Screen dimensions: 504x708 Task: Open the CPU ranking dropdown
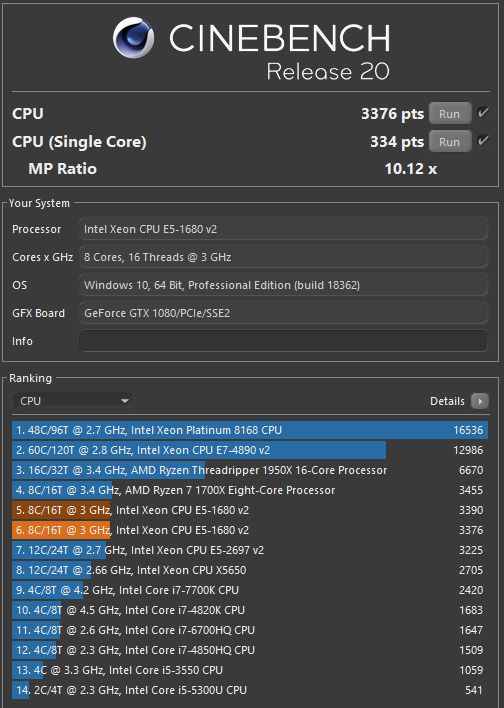coord(73,401)
